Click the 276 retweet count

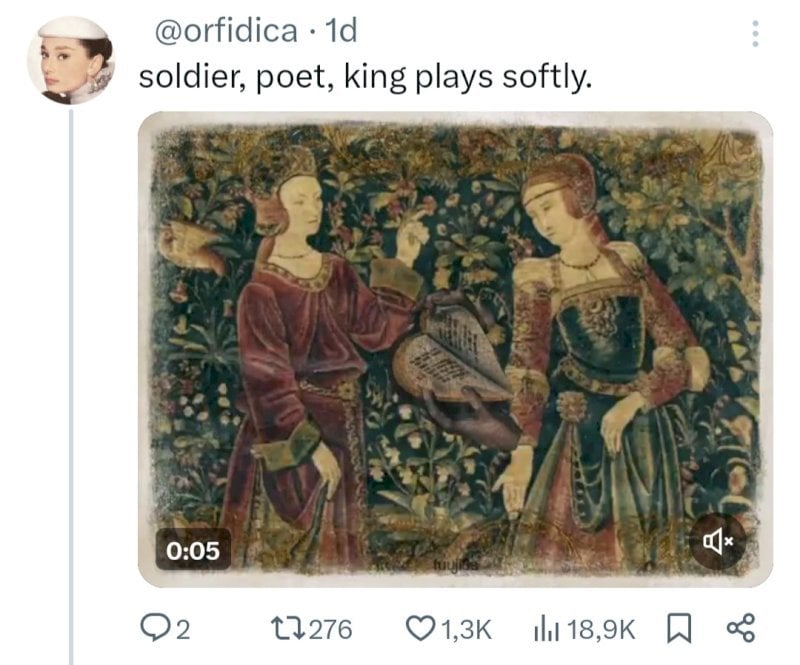tap(329, 629)
